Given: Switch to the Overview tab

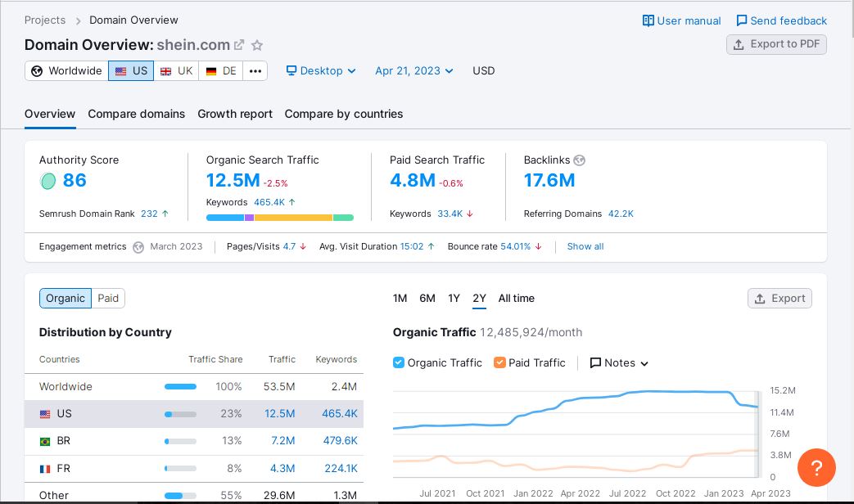Looking at the screenshot, I should [50, 114].
